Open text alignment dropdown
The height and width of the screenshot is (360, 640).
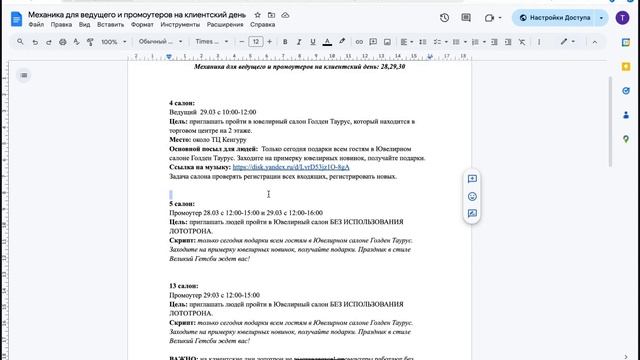407,42
